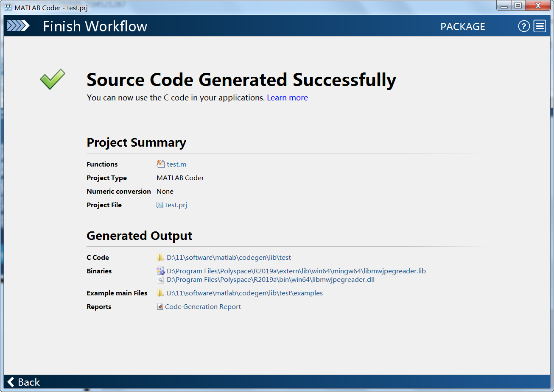Click the Back arrow icon
The image size is (554, 392).
(x=11, y=382)
